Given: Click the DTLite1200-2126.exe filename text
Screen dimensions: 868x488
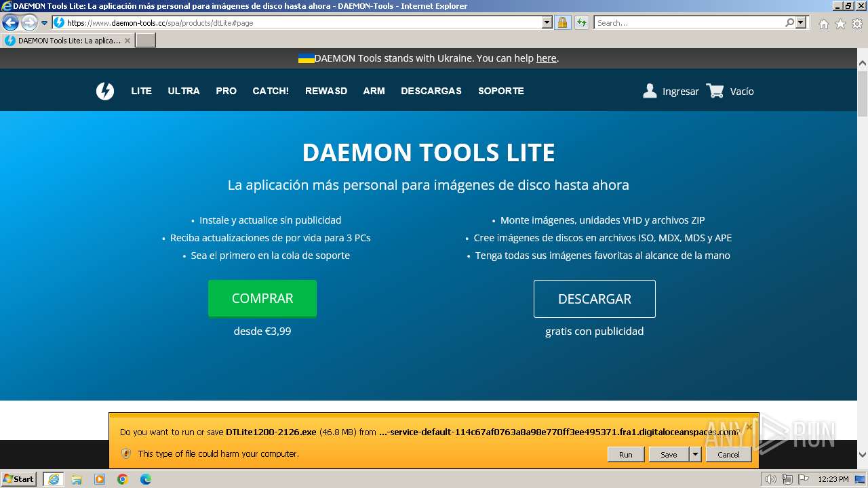Looking at the screenshot, I should coord(271,432).
